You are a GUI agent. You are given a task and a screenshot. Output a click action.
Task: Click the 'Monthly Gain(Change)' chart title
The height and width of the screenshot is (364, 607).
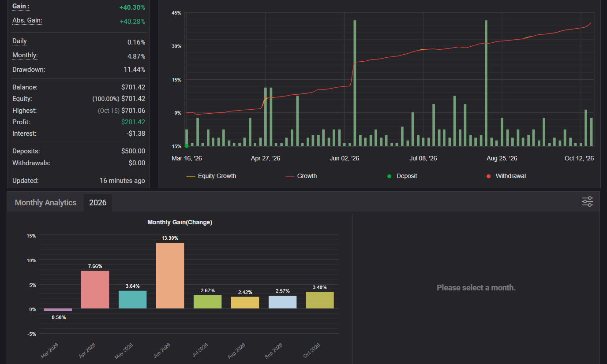point(180,223)
